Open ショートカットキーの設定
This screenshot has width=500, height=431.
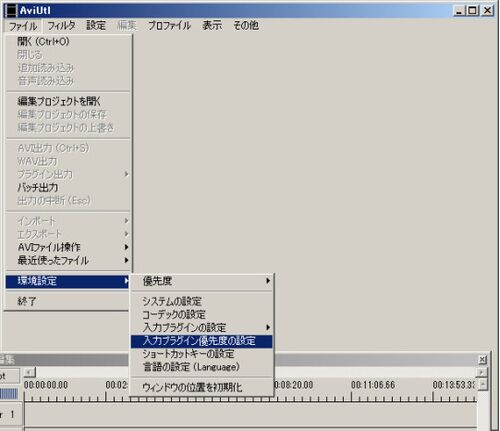pos(202,354)
